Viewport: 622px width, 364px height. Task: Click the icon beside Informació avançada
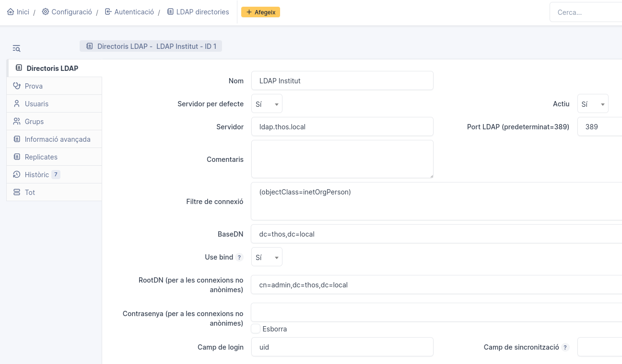(x=17, y=139)
